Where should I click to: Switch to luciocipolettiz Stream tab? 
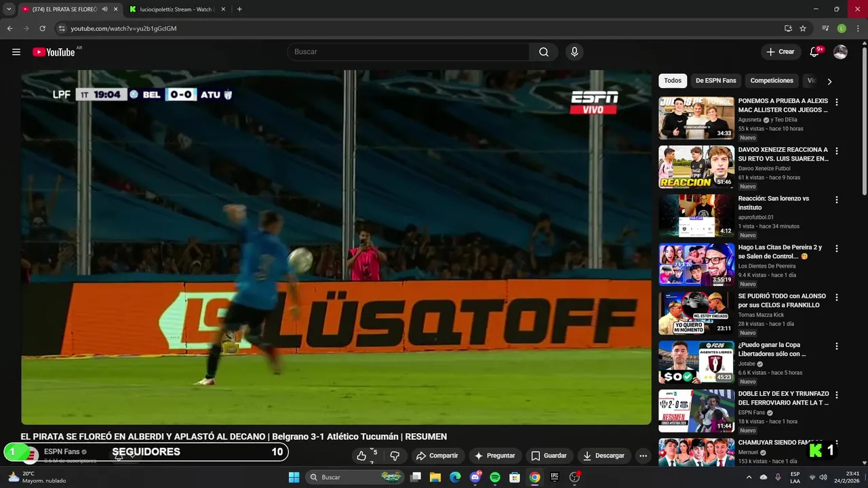178,9
